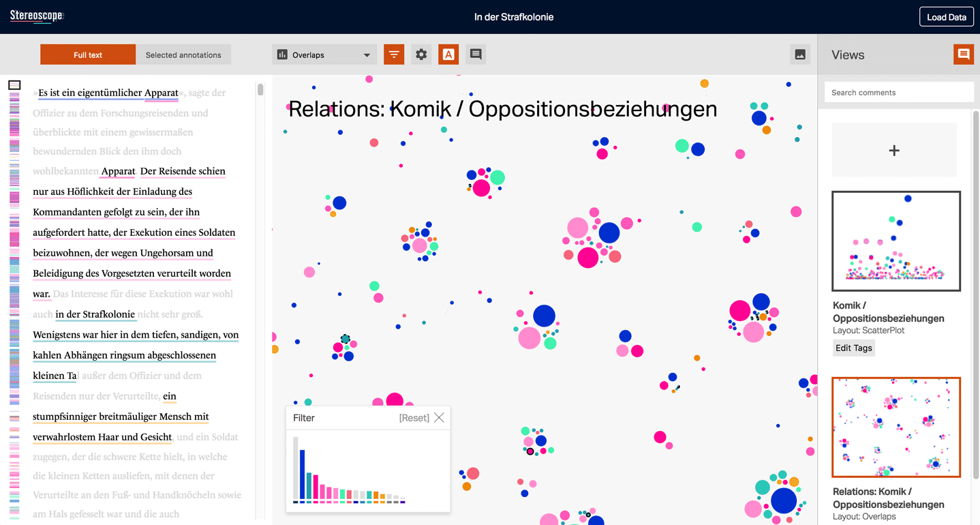Viewport: 980px width, 525px height.
Task: Click the Edit Tags button
Action: click(x=853, y=348)
